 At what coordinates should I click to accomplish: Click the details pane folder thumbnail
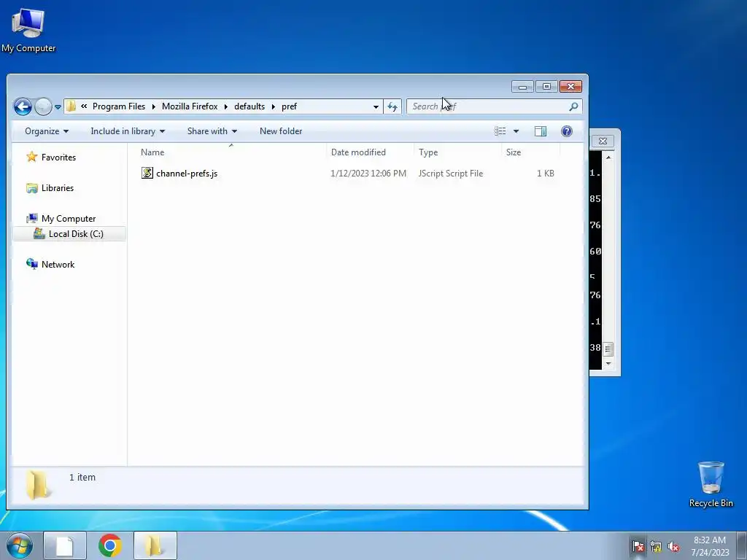[x=38, y=485]
